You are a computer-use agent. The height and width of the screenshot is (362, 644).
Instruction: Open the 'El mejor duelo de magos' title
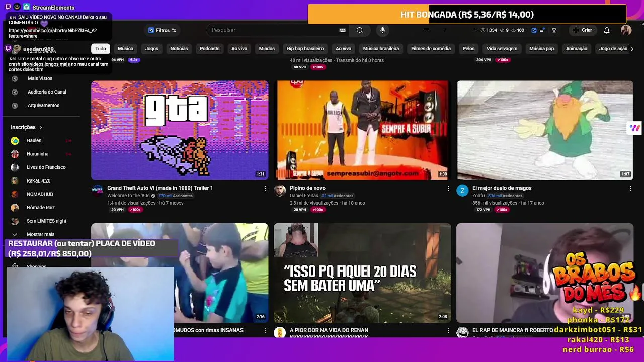point(502,188)
